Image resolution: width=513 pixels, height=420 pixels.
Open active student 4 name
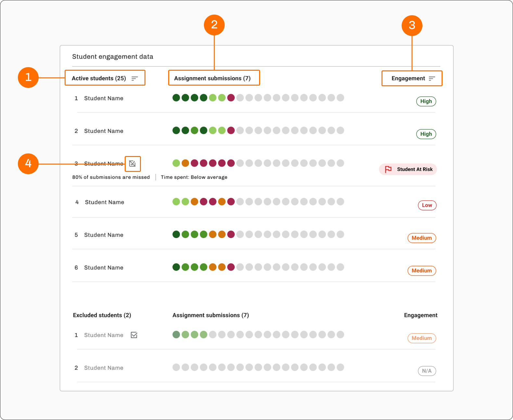(105, 202)
